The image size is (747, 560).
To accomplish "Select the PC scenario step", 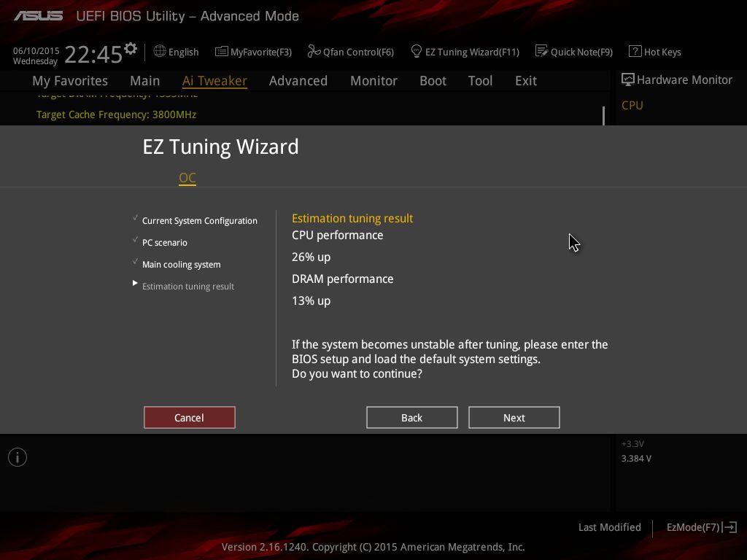I will 165,243.
